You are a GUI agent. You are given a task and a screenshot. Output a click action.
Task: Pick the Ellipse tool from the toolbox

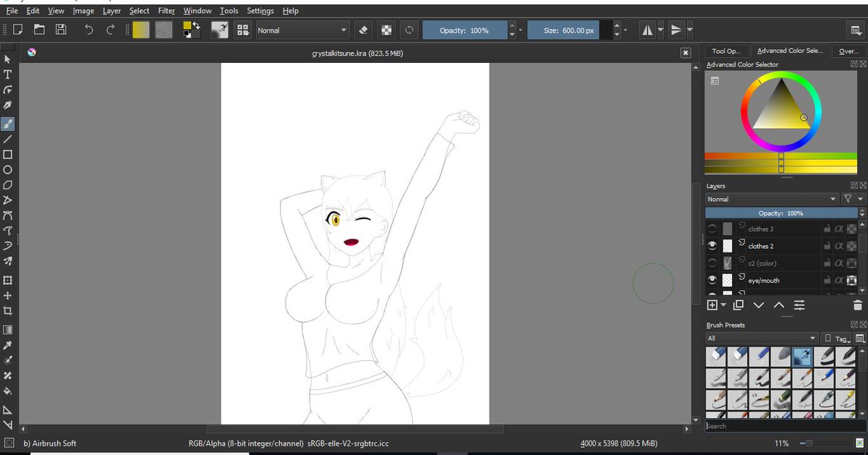[8, 169]
